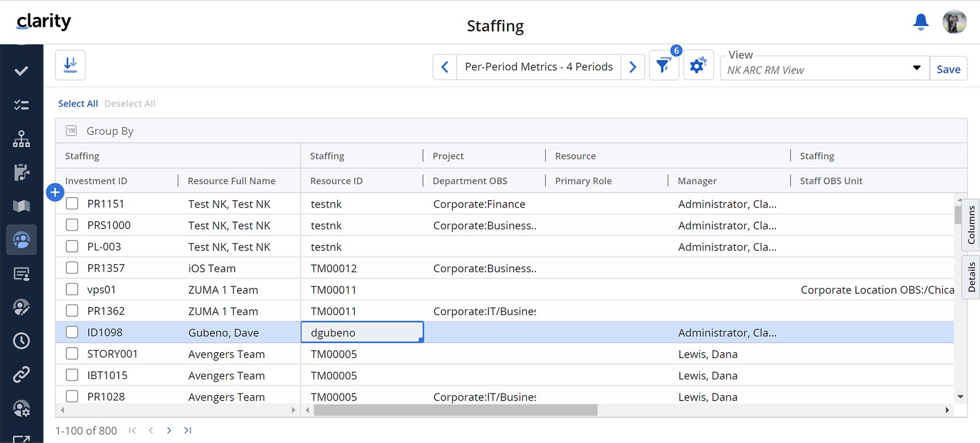Open the Details side panel tab
The height and width of the screenshot is (443, 980).
(971, 277)
